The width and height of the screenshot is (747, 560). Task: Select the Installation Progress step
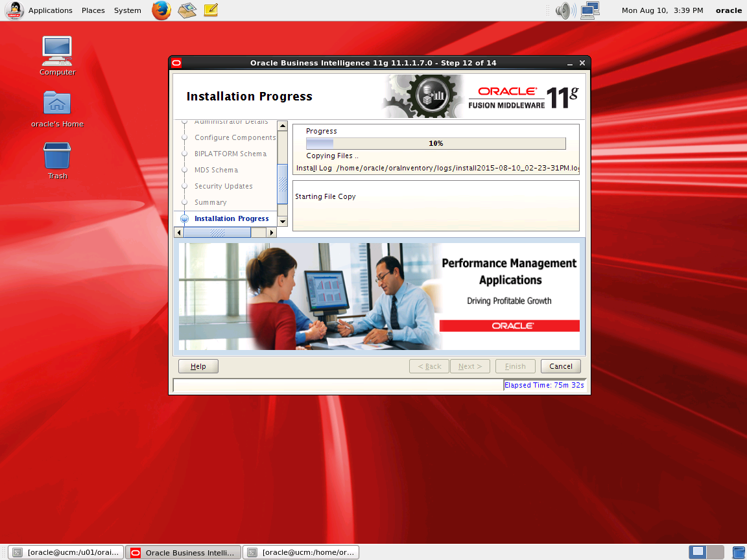click(231, 218)
